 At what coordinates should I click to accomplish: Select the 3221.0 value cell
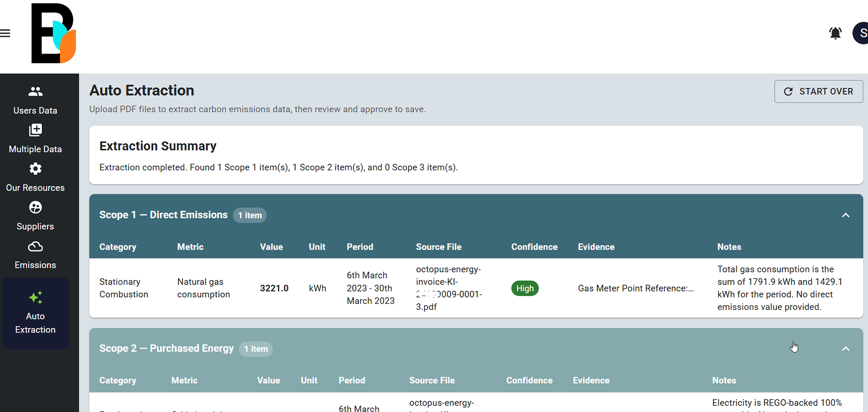point(274,288)
